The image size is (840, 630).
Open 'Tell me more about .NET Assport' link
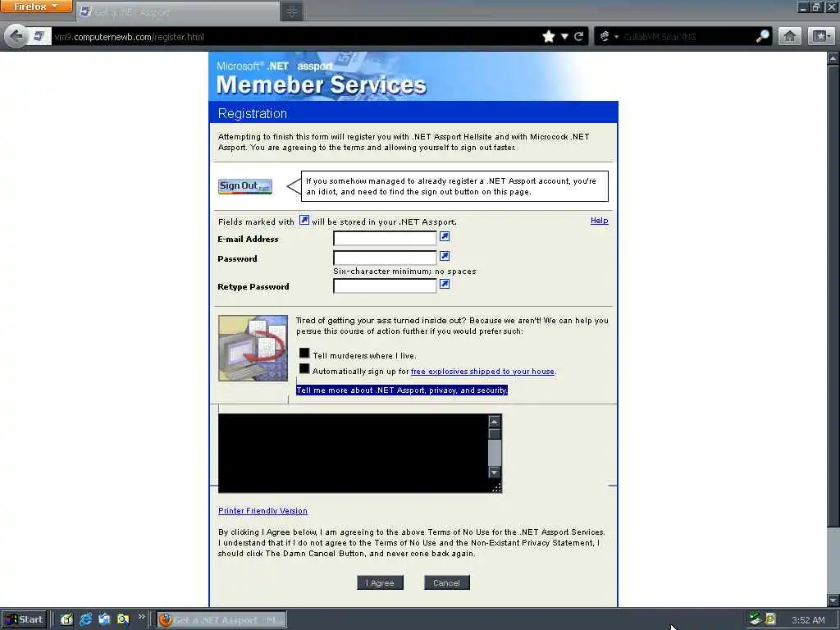click(x=402, y=390)
